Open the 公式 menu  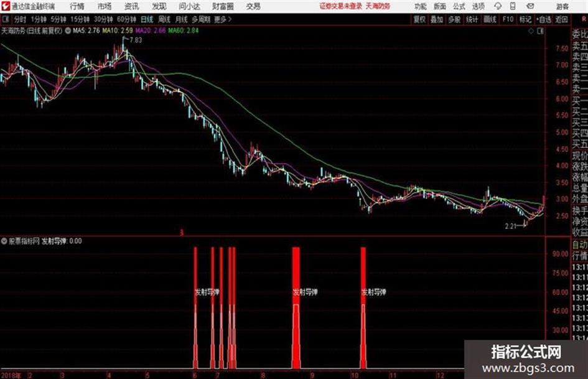459,6
